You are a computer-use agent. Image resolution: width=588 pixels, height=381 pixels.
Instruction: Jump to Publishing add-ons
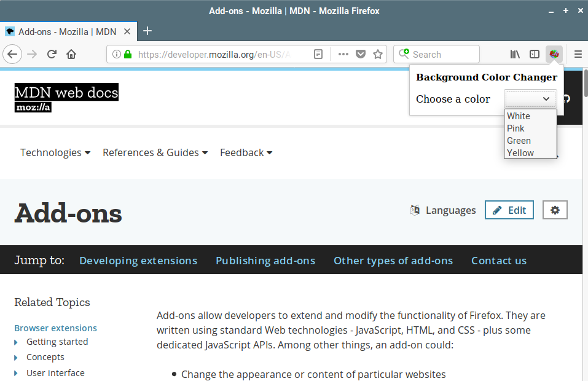[265, 261]
